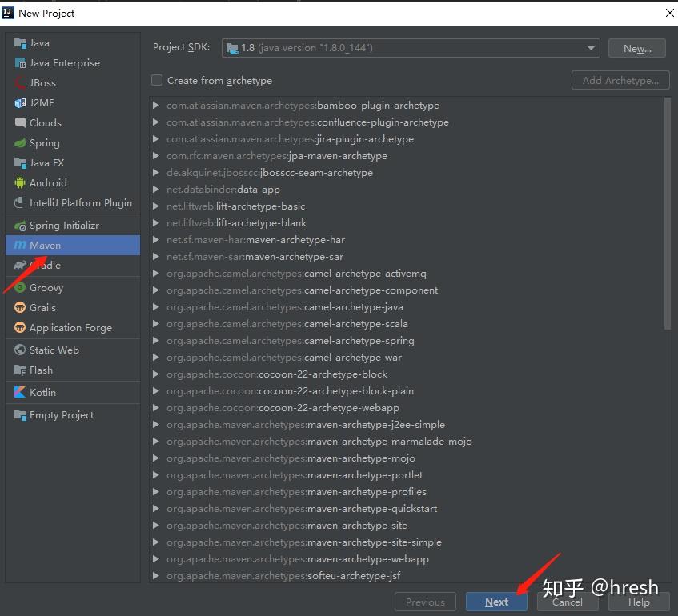Click the archetype list vertical scrollbar
The image size is (678, 616).
point(668,214)
